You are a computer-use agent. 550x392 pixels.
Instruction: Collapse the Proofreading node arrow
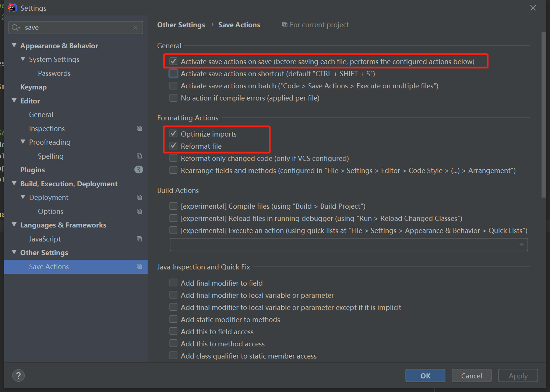23,142
